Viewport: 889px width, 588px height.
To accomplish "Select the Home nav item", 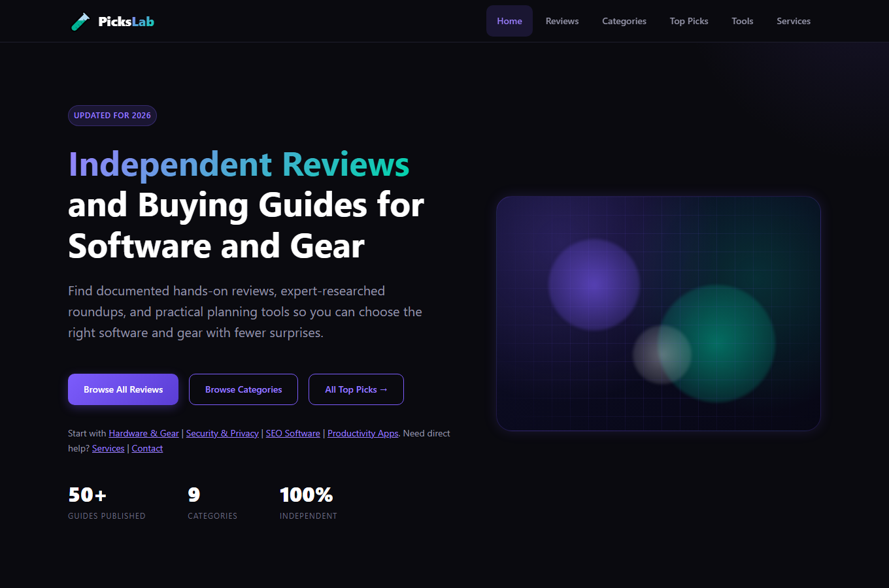I will point(509,21).
